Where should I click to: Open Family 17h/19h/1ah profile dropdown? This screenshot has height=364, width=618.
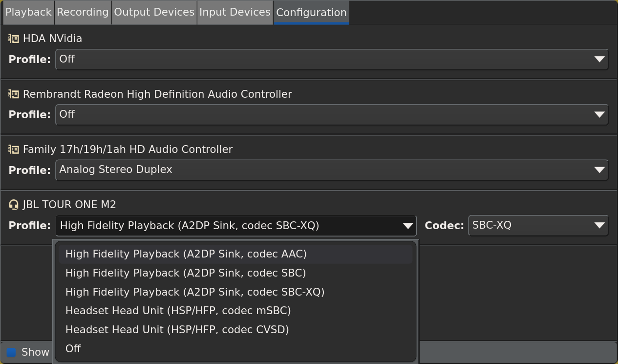click(x=332, y=170)
